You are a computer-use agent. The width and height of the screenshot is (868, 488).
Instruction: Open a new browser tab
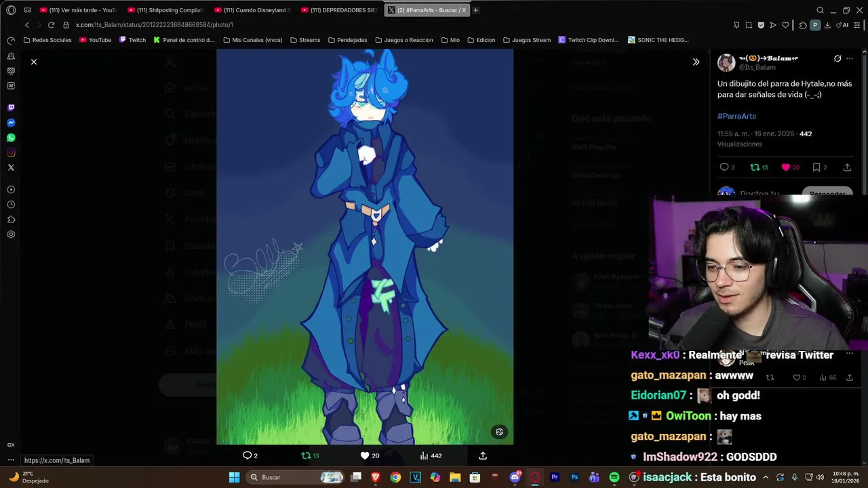(x=475, y=10)
